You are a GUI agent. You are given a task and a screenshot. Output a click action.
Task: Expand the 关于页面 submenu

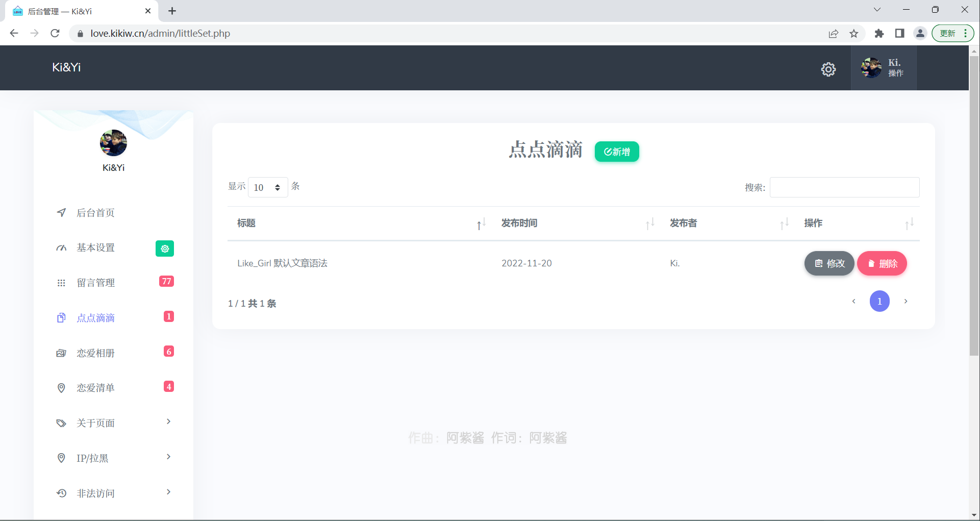(113, 423)
